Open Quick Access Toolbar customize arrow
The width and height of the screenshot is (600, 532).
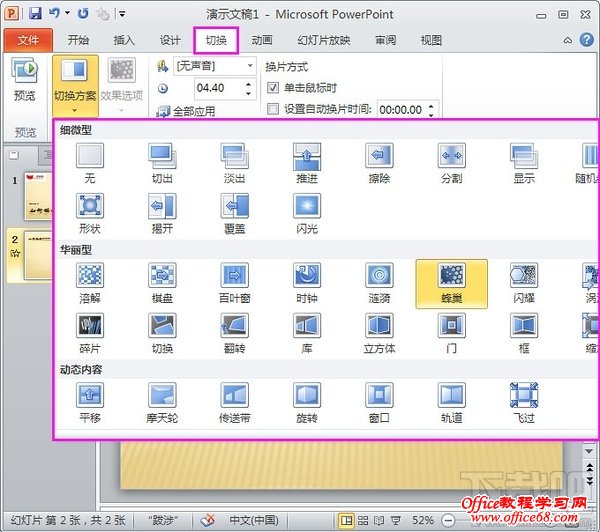tap(122, 15)
